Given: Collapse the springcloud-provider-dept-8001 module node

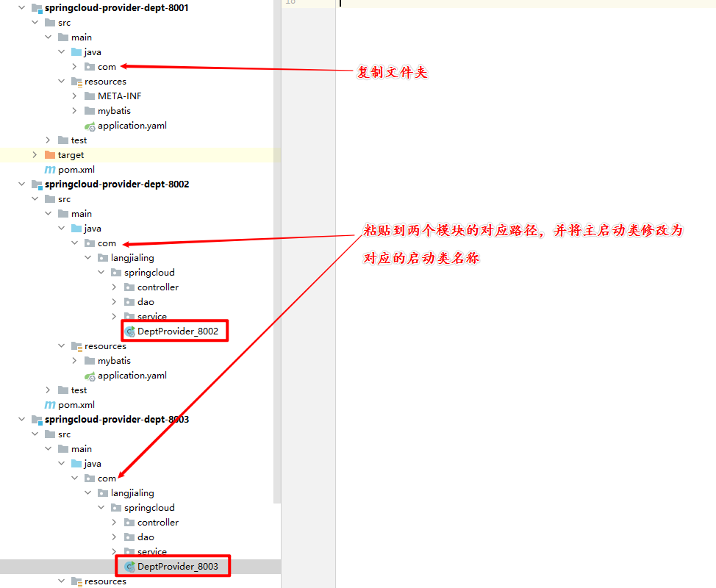Looking at the screenshot, I should 21,8.
